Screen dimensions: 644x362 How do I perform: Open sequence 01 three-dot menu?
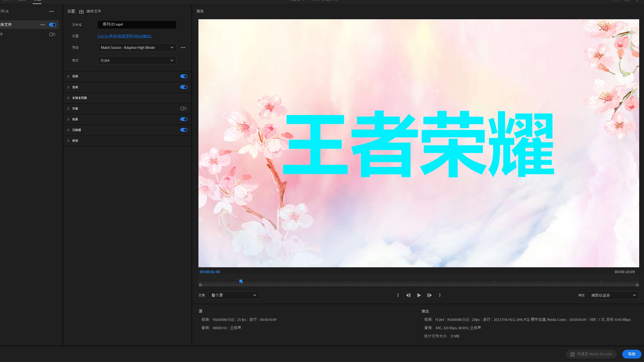click(51, 12)
